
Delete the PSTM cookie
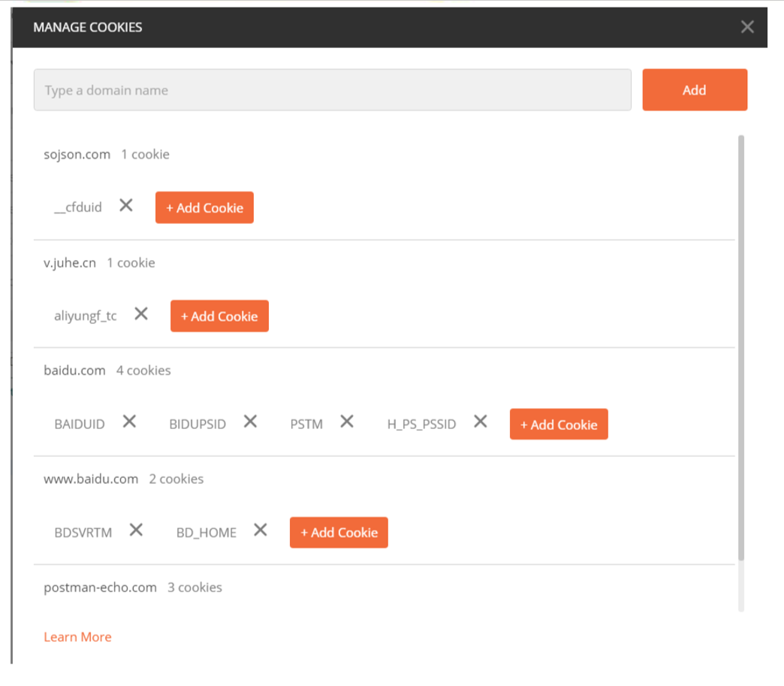coord(347,422)
